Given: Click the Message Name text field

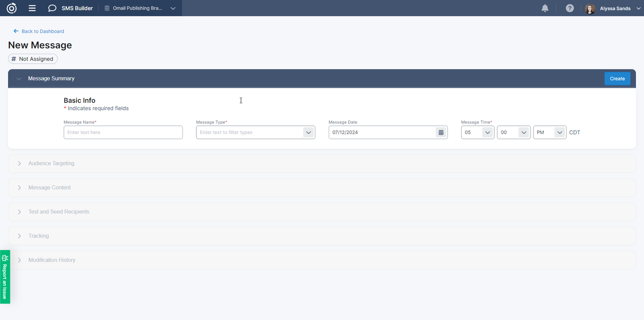Looking at the screenshot, I should tap(123, 132).
